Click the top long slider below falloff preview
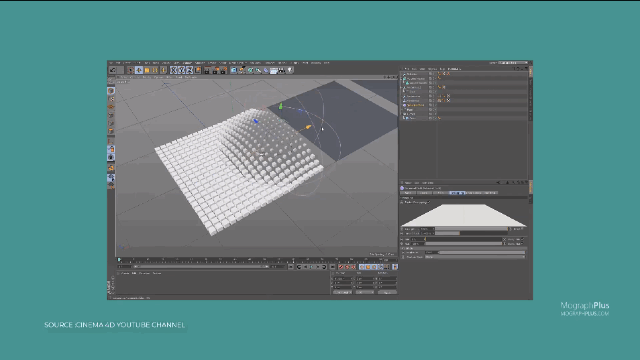The image size is (640, 360). (472, 229)
